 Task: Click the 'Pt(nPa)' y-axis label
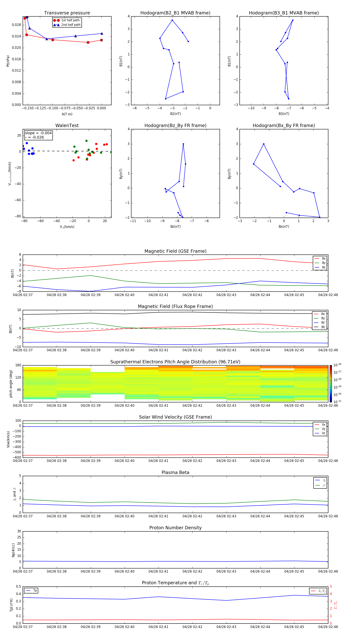[8, 61]
